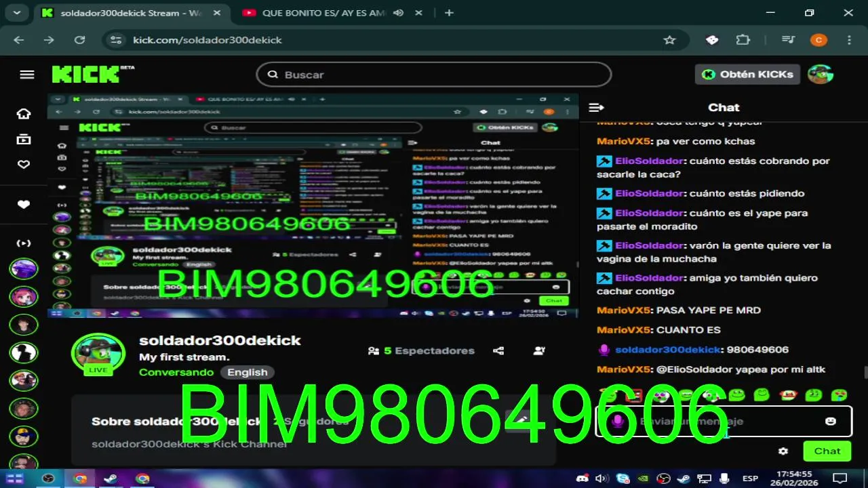Open the volume speaker tray icon
The width and height of the screenshot is (868, 488).
point(601,479)
